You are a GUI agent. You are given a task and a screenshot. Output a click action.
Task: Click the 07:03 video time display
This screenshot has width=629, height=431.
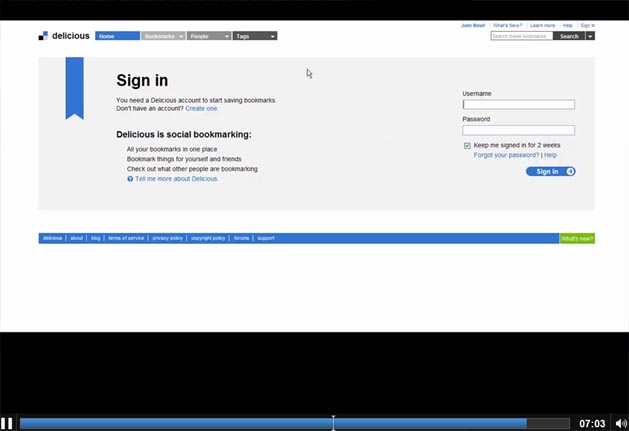point(592,423)
